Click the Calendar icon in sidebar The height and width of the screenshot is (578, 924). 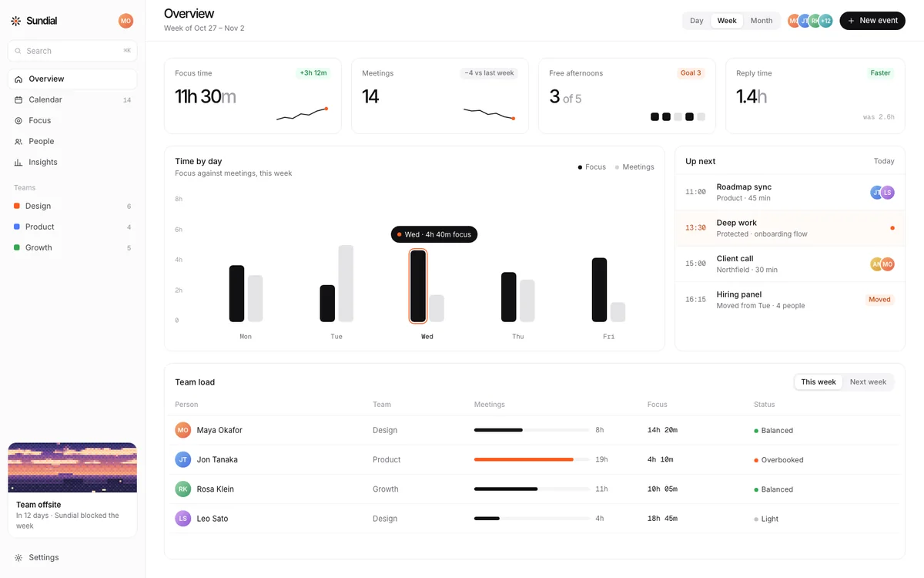[x=18, y=100]
